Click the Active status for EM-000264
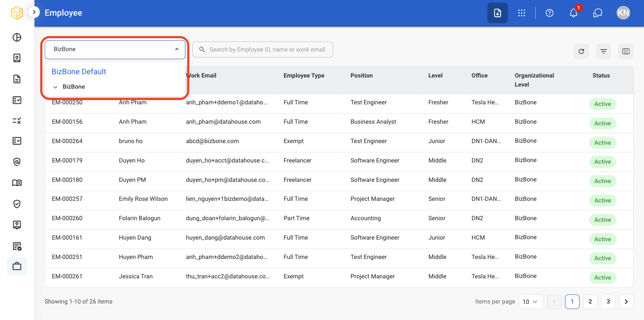 click(x=603, y=143)
